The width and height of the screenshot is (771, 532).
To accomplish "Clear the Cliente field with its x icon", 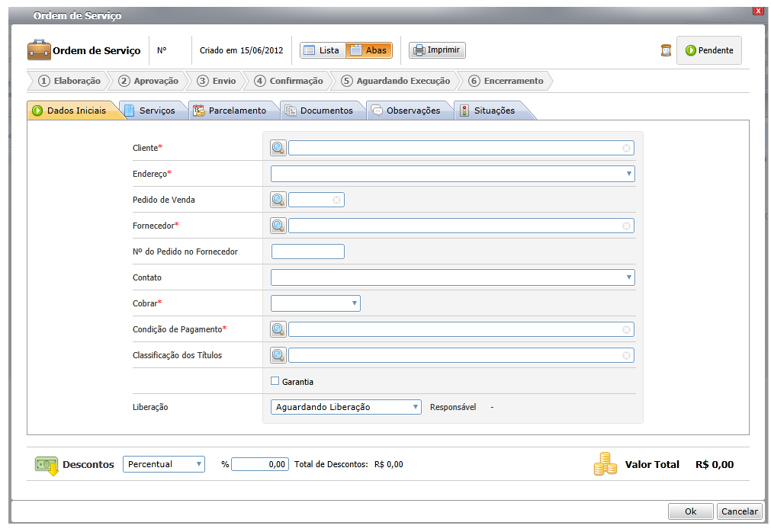I will pyautogui.click(x=626, y=149).
